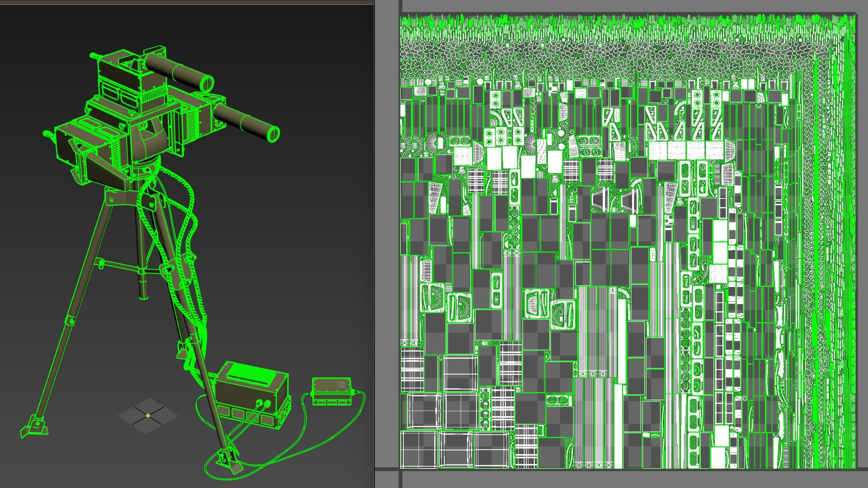The image size is (868, 488).
Task: Select the lower gun barrel muzzle
Action: [273, 134]
